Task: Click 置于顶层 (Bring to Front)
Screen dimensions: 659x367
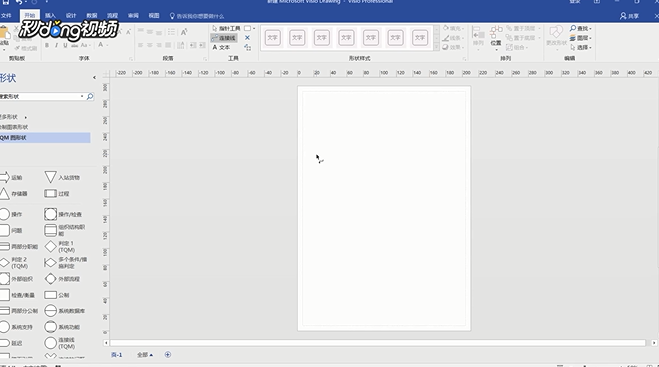Action: pos(523,29)
